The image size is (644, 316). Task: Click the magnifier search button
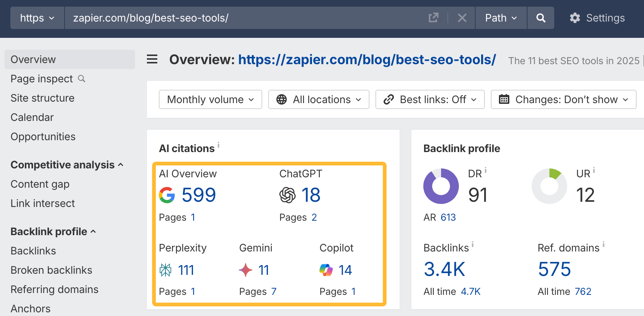[541, 18]
